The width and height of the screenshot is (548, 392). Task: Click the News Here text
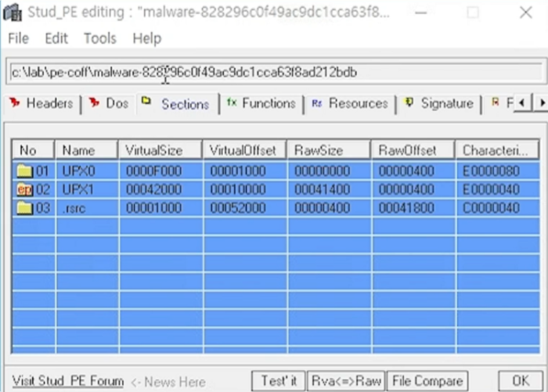(175, 382)
